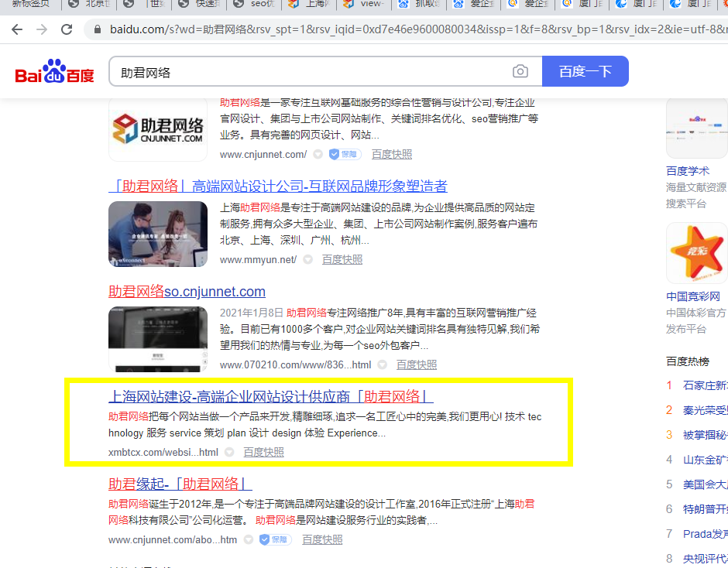Screen dimensions: 728x568
Task: Click the dark website screenshot thumbnail
Action: pos(158,339)
